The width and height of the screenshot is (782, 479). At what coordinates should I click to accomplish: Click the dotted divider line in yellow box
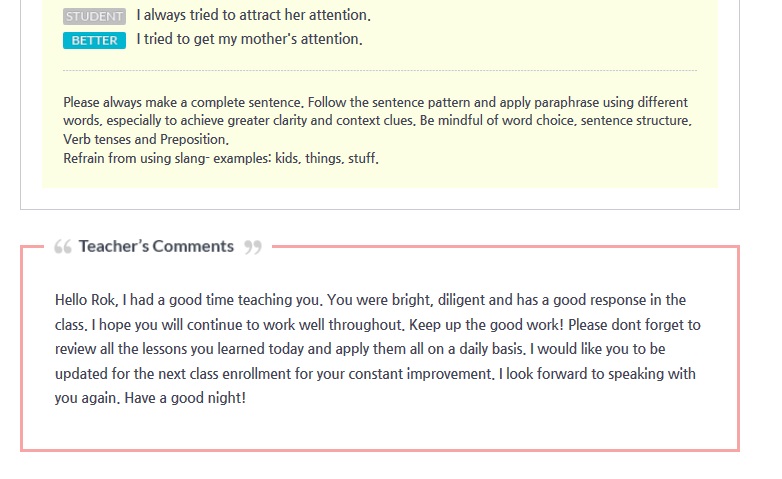[x=380, y=71]
